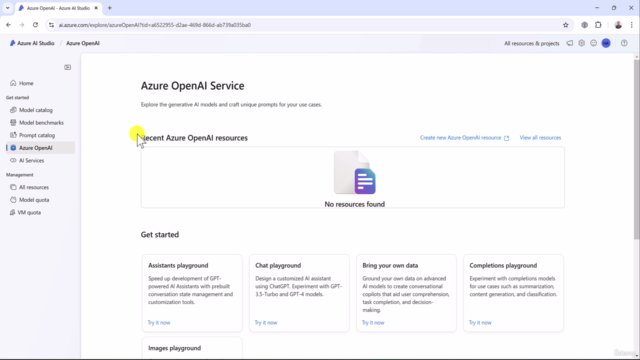Go back to previous page
The height and width of the screenshot is (360, 640).
(9, 25)
